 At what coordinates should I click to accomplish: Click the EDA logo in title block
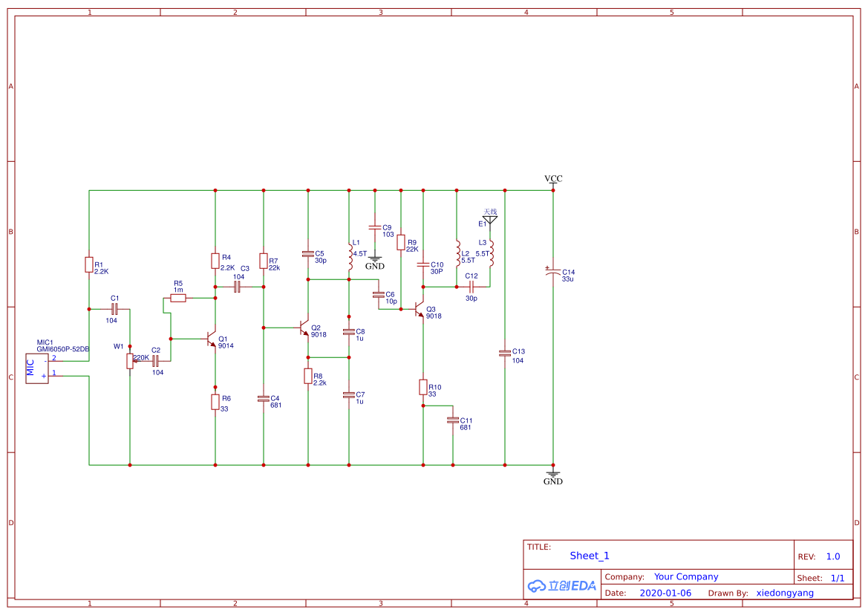(x=562, y=586)
